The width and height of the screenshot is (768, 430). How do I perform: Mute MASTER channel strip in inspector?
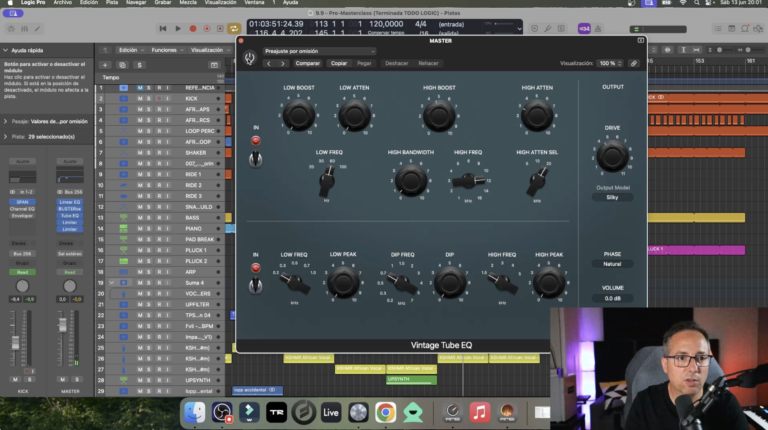(62, 380)
